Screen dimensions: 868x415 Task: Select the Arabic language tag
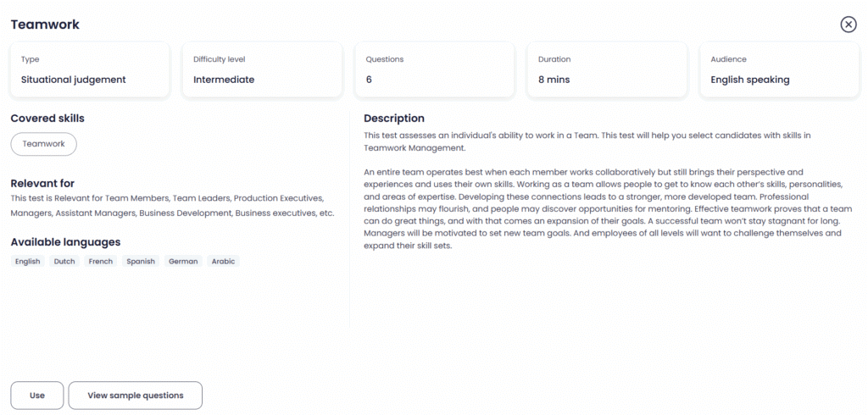pyautogui.click(x=224, y=261)
